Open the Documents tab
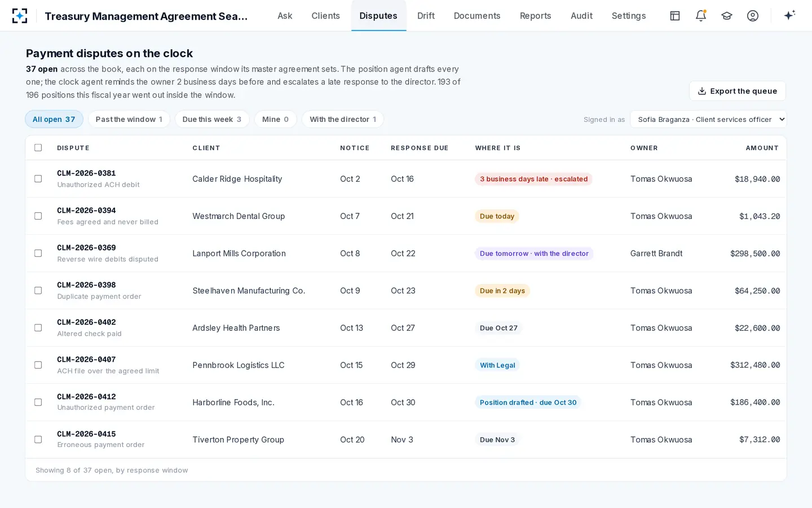The height and width of the screenshot is (508, 812). tap(477, 16)
